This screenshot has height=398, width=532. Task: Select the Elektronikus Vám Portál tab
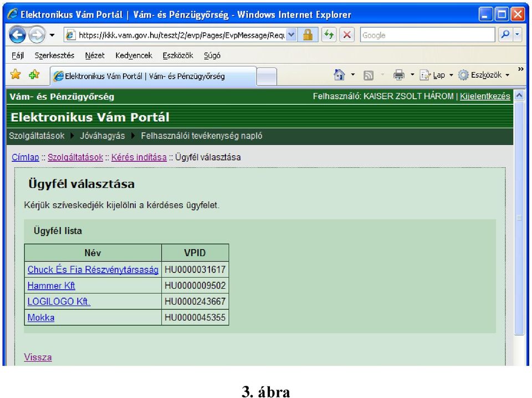(153, 76)
